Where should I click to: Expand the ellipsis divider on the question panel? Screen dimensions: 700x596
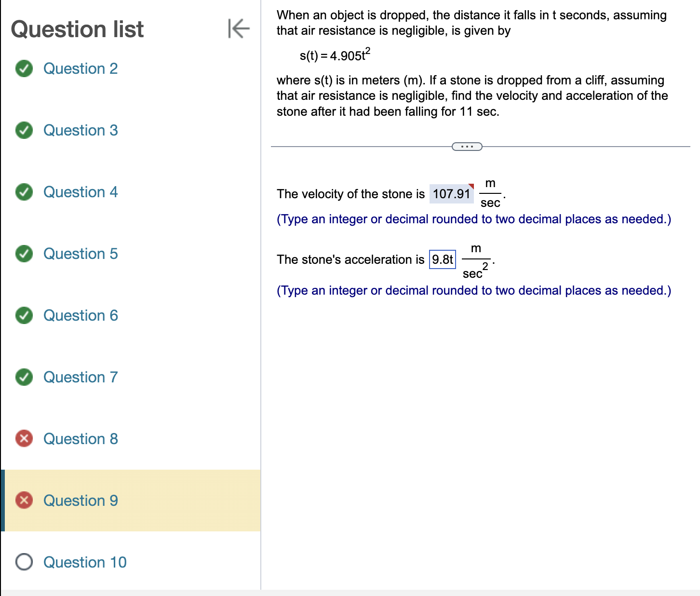(466, 146)
